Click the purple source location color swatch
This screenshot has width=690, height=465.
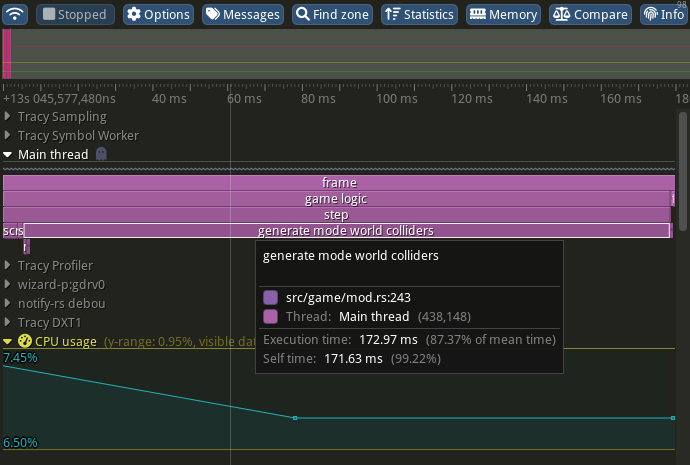270,297
